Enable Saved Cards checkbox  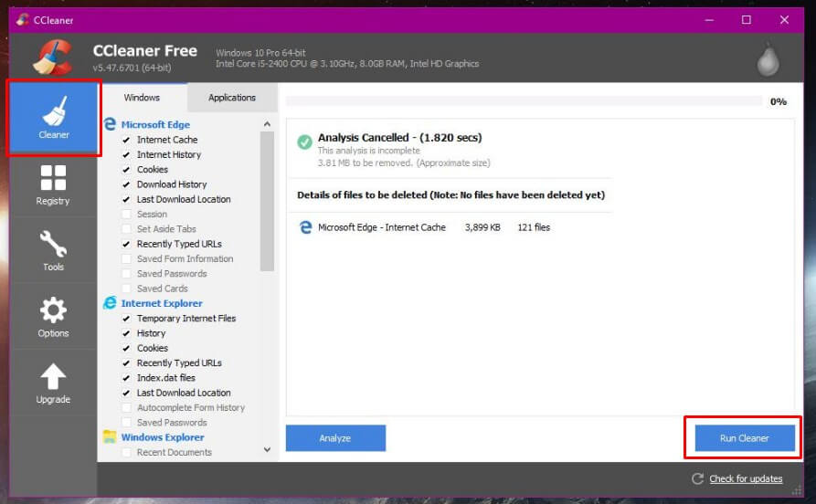[x=126, y=289]
